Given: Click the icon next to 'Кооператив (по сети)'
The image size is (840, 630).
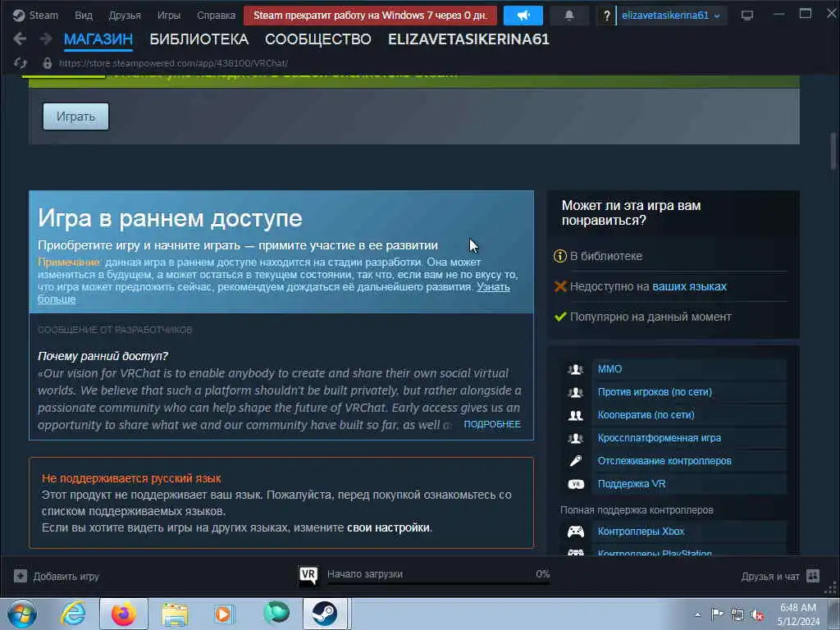Looking at the screenshot, I should [575, 415].
